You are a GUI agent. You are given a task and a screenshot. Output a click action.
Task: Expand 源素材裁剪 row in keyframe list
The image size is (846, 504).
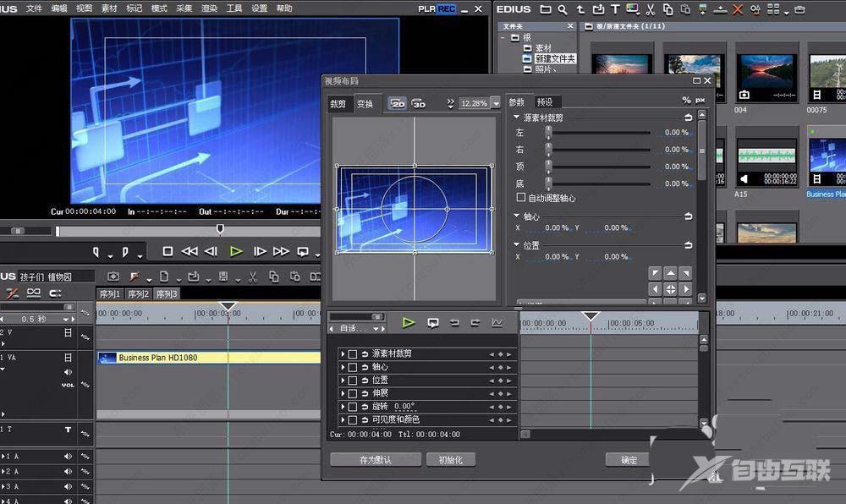343,353
